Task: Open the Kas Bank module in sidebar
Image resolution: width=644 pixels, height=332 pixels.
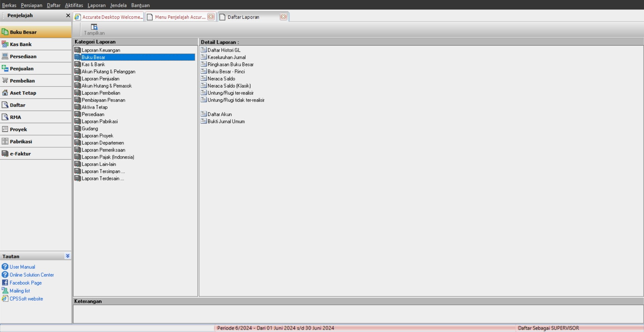Action: (20, 44)
